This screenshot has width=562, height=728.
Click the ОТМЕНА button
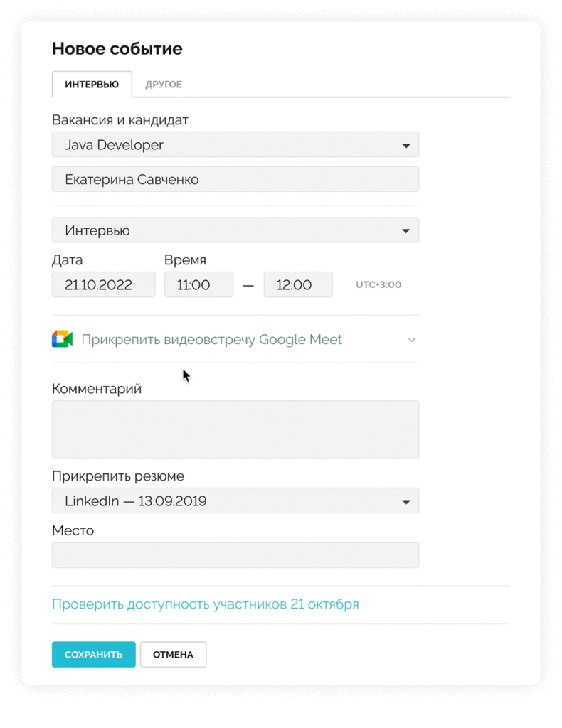pyautogui.click(x=173, y=655)
